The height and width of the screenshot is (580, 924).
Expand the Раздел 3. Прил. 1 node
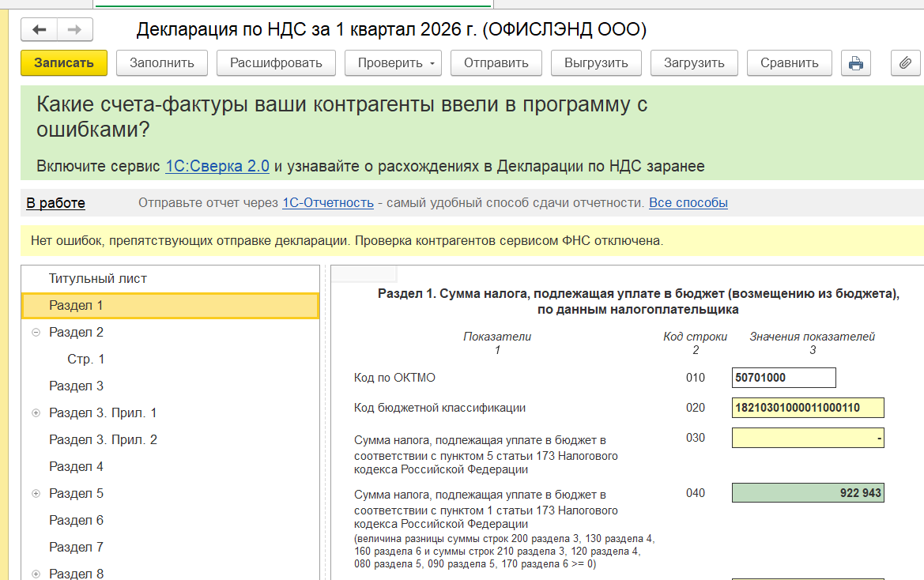[36, 413]
